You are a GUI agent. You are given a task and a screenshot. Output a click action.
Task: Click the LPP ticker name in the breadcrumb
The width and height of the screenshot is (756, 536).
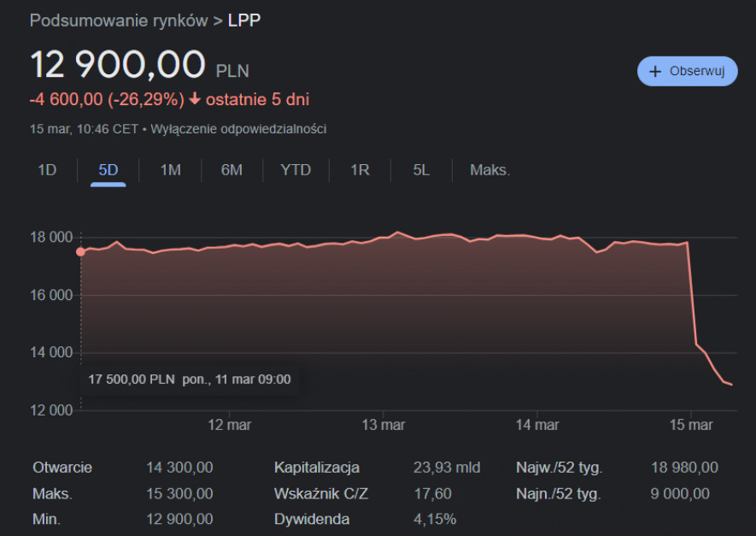click(244, 21)
